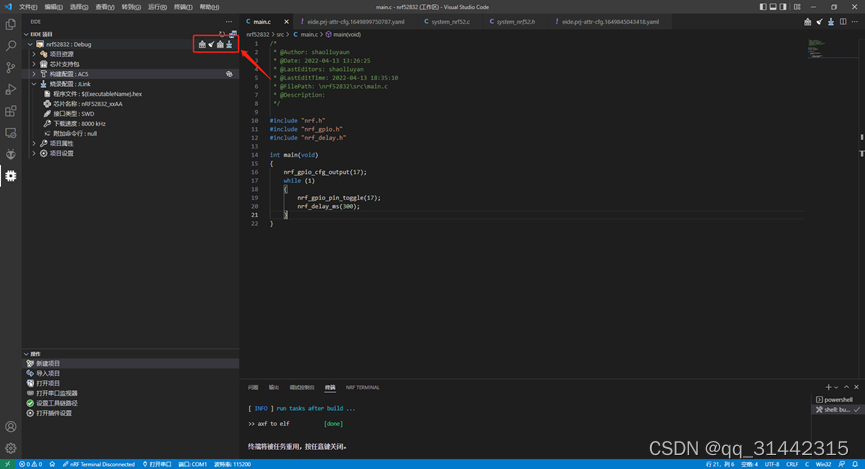Screen dimensions: 865x469
Task: Click the toolchain switch icon on AC5 row
Action: click(229, 74)
